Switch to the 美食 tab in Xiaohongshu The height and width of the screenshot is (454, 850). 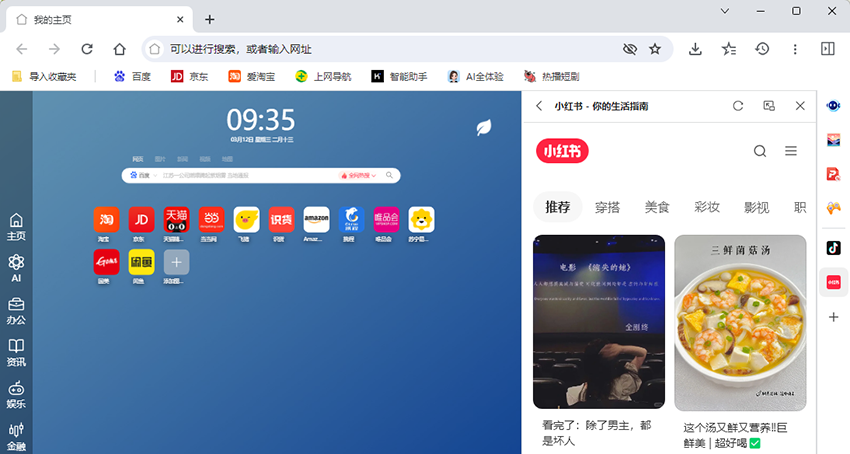[x=656, y=207]
